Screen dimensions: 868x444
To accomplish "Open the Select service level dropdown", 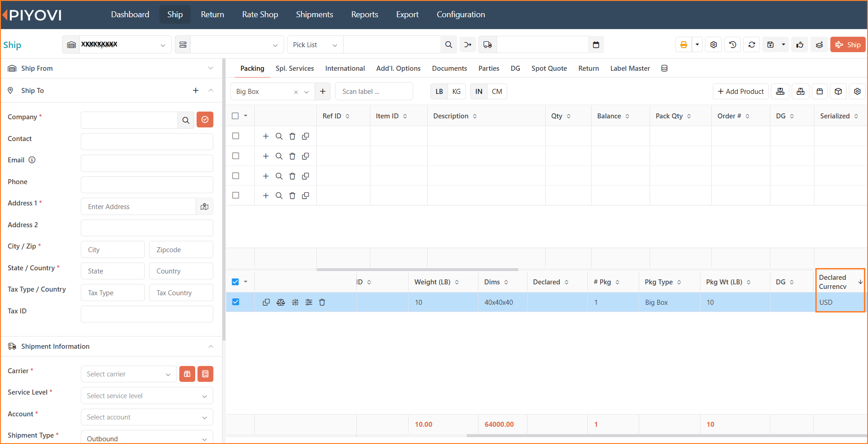I will (x=147, y=396).
